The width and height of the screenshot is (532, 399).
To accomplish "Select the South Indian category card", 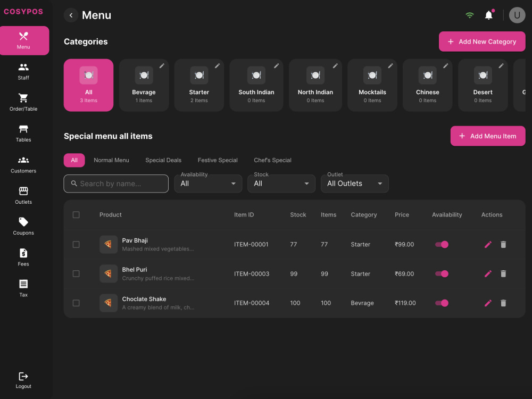I will (256, 85).
